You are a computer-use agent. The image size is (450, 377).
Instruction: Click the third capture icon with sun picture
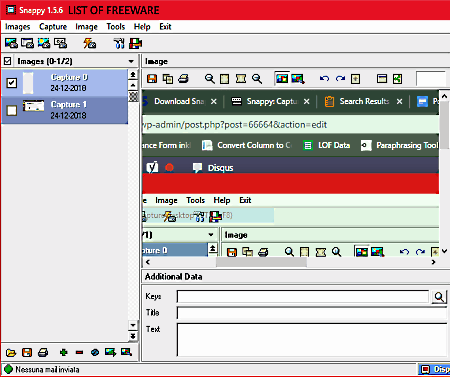point(44,43)
